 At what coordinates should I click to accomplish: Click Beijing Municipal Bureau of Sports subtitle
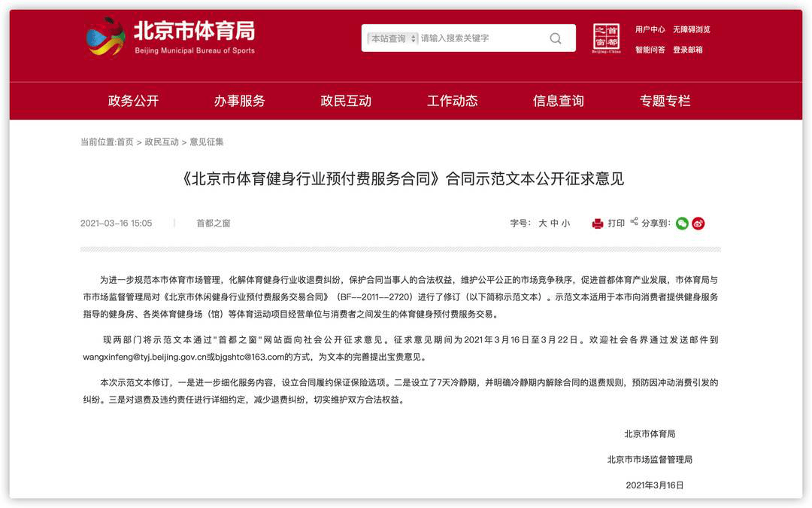tap(195, 51)
